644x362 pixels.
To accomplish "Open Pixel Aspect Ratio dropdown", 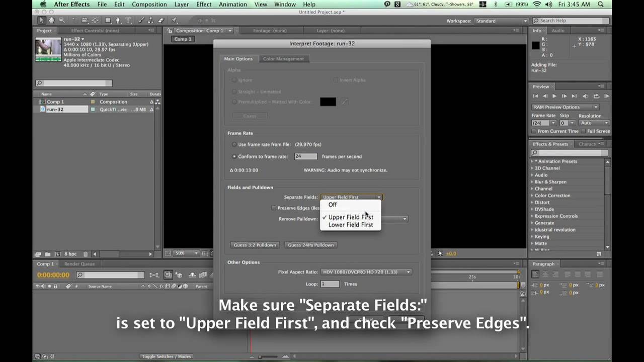I will (366, 271).
